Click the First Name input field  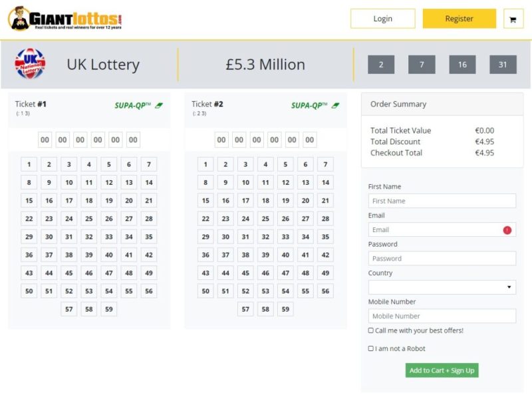click(x=442, y=201)
